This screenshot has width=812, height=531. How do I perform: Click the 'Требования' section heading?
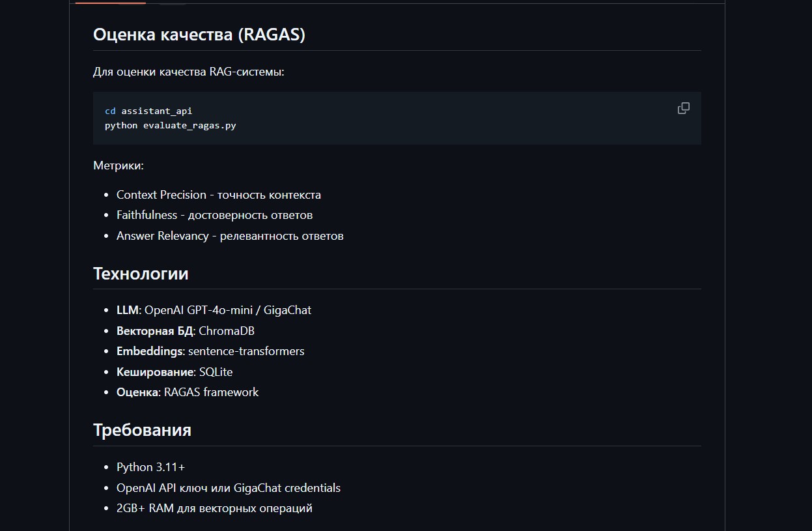click(x=142, y=430)
